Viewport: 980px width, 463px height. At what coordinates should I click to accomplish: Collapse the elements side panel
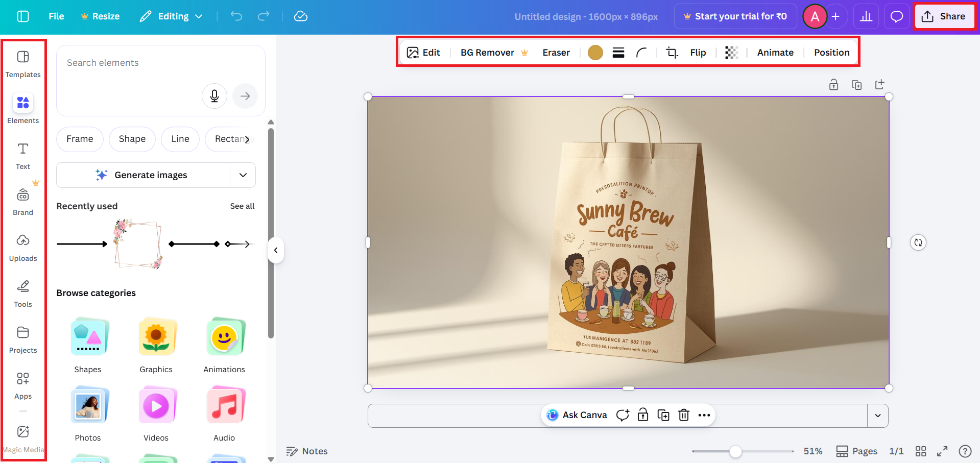coord(276,250)
